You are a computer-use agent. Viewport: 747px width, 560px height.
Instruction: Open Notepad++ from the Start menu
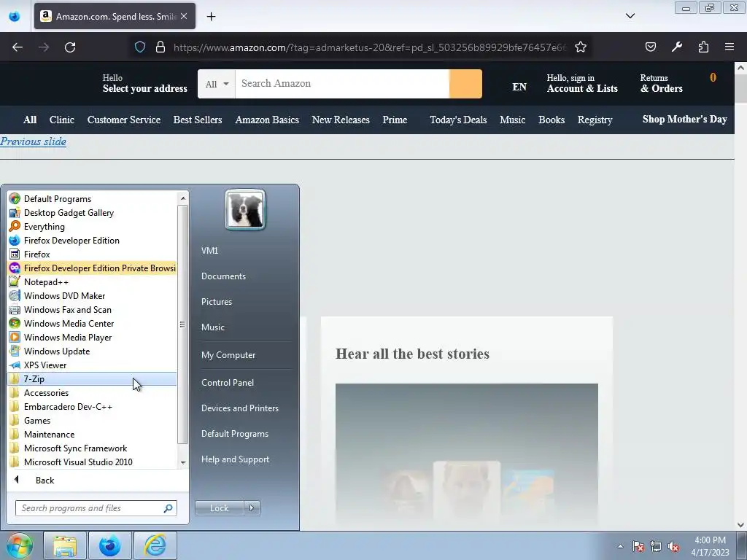[92, 281]
